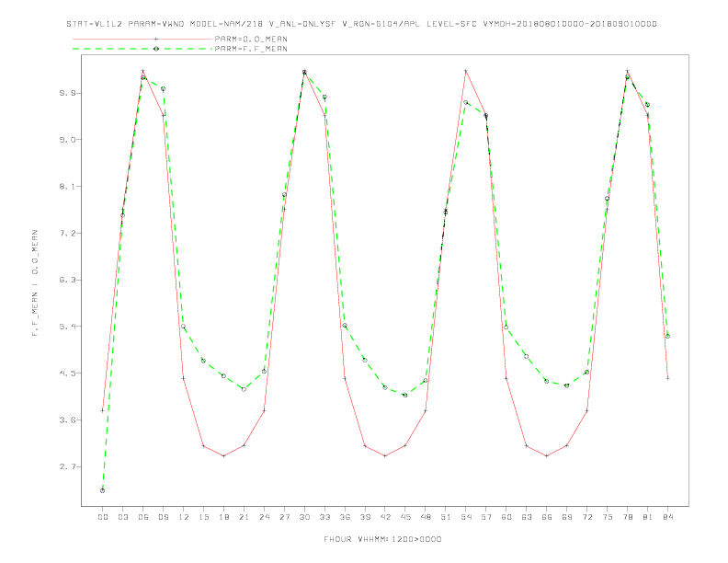Click x-axis tick label 24

(x=264, y=517)
